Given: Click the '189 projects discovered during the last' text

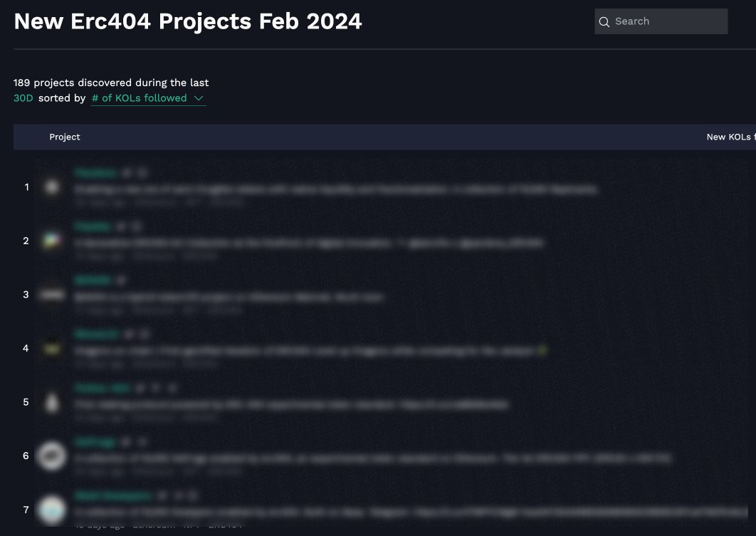Looking at the screenshot, I should tap(111, 83).
